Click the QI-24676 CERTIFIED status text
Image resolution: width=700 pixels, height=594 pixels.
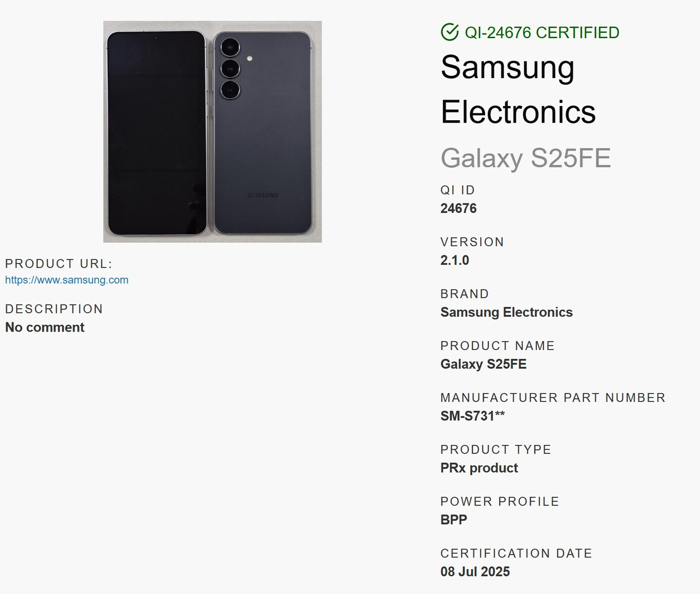(x=542, y=33)
